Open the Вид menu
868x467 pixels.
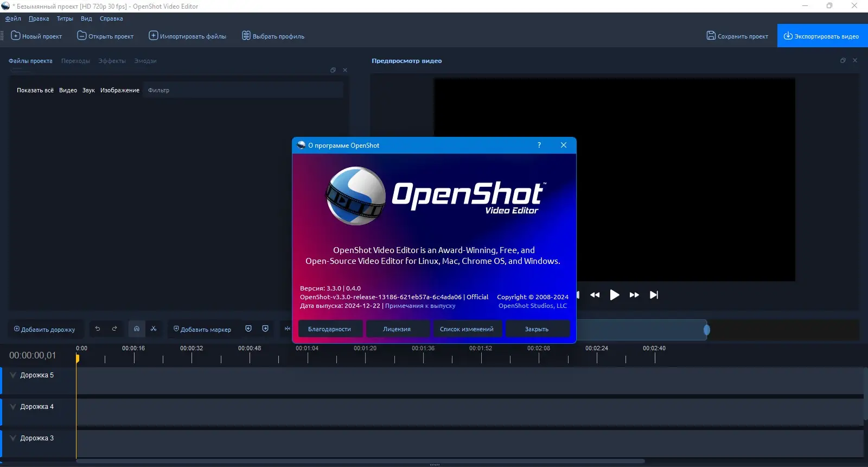pos(86,18)
